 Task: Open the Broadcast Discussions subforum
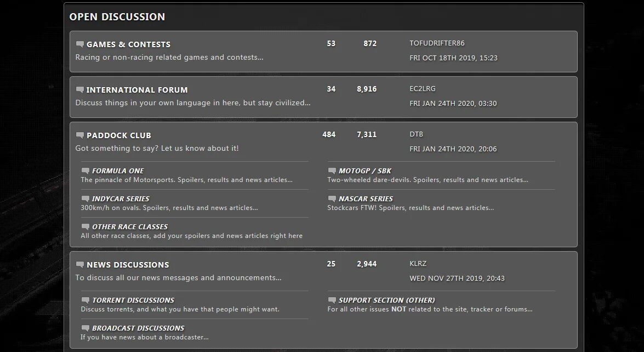click(x=138, y=328)
